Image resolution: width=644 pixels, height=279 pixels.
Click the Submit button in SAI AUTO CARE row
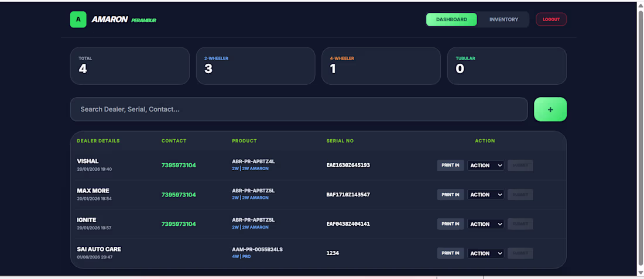click(520, 253)
